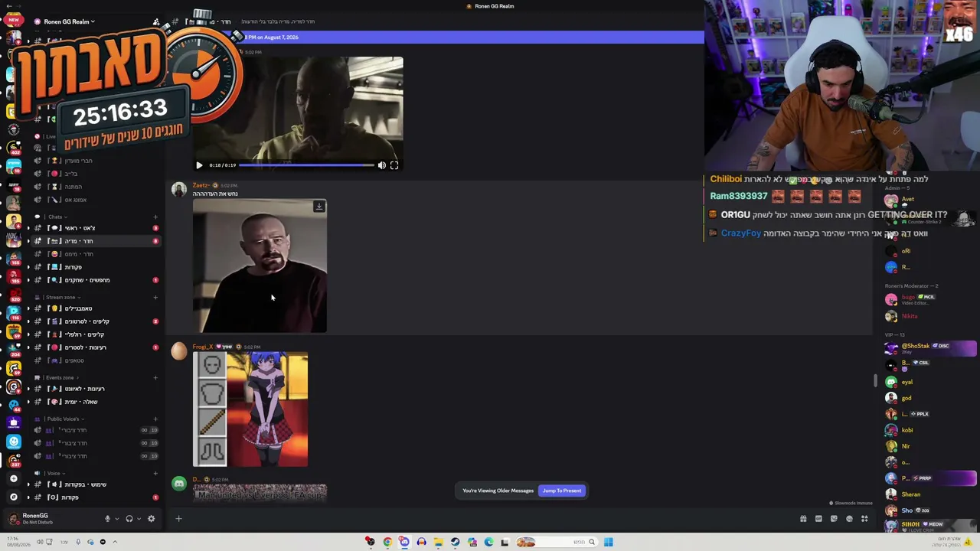Open the emoji picker
The image size is (980, 551).
[849, 519]
